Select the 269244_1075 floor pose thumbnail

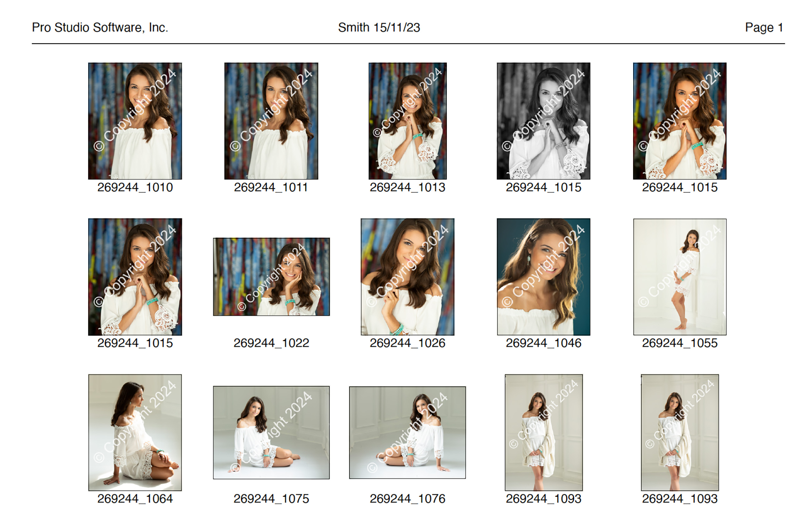(271, 432)
